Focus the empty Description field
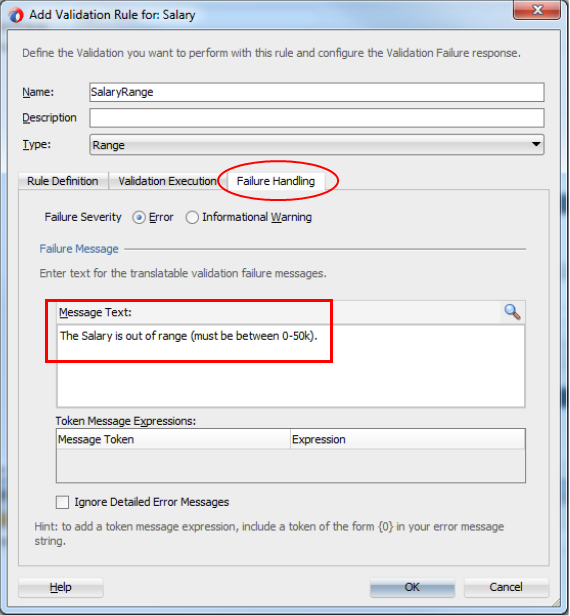Image resolution: width=570 pixels, height=616 pixels. pyautogui.click(x=317, y=118)
